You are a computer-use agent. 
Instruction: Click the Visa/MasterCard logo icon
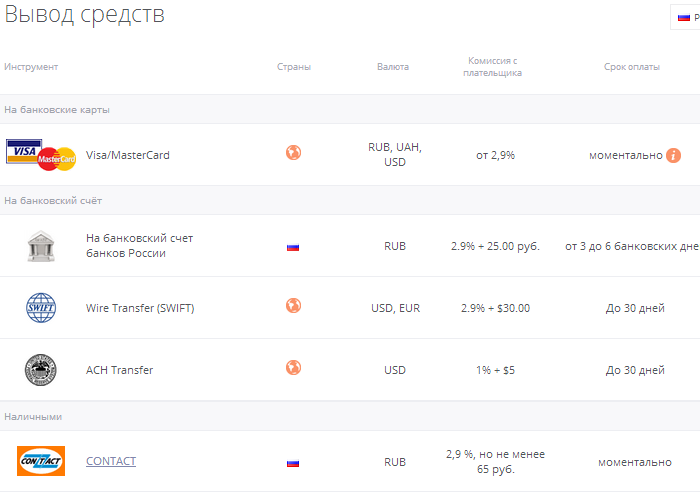pos(41,154)
